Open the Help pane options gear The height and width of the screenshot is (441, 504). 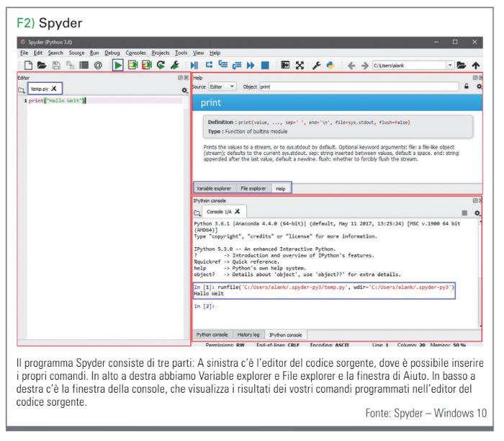click(x=479, y=86)
